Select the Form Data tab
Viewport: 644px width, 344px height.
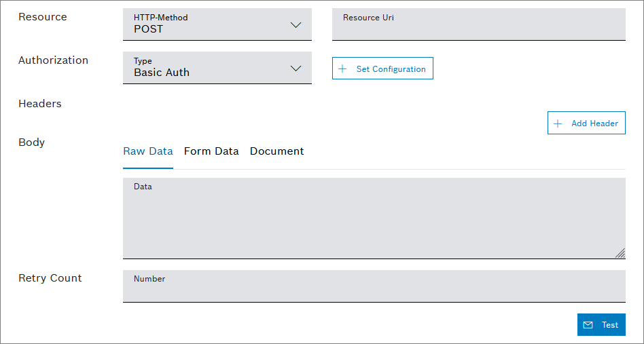[211, 151]
